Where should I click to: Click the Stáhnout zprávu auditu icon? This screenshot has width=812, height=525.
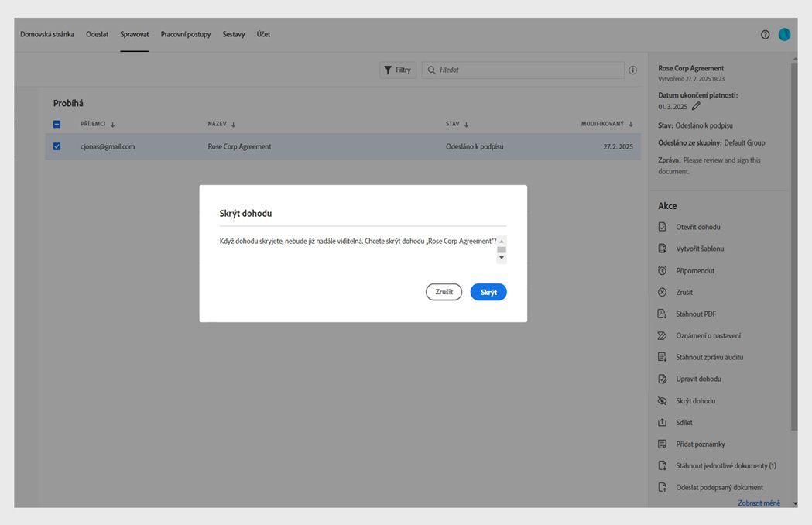pos(662,357)
